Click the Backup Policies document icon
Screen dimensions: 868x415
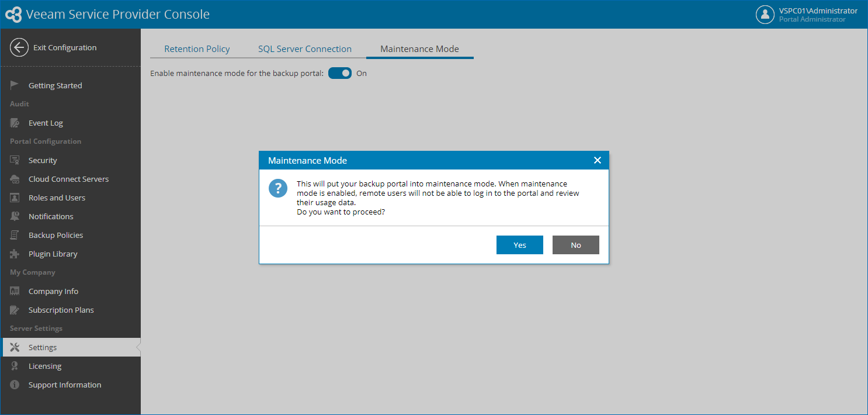point(15,235)
